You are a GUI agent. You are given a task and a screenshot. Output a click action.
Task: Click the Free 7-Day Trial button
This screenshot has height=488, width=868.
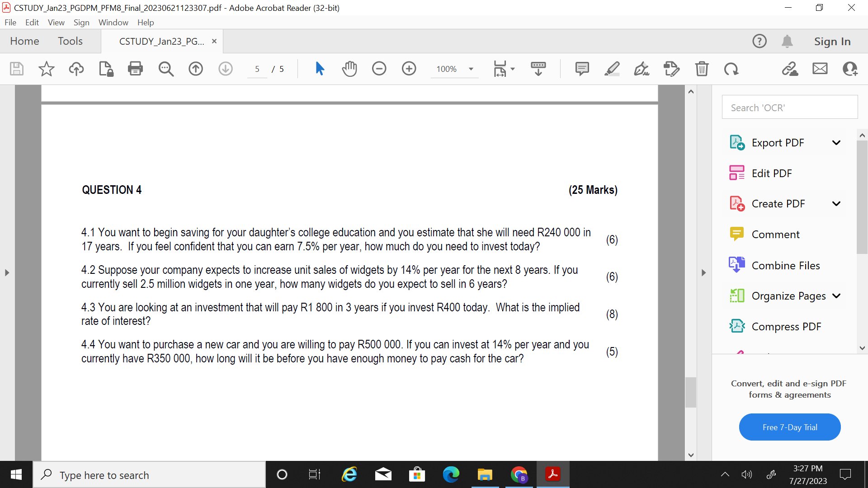click(789, 427)
